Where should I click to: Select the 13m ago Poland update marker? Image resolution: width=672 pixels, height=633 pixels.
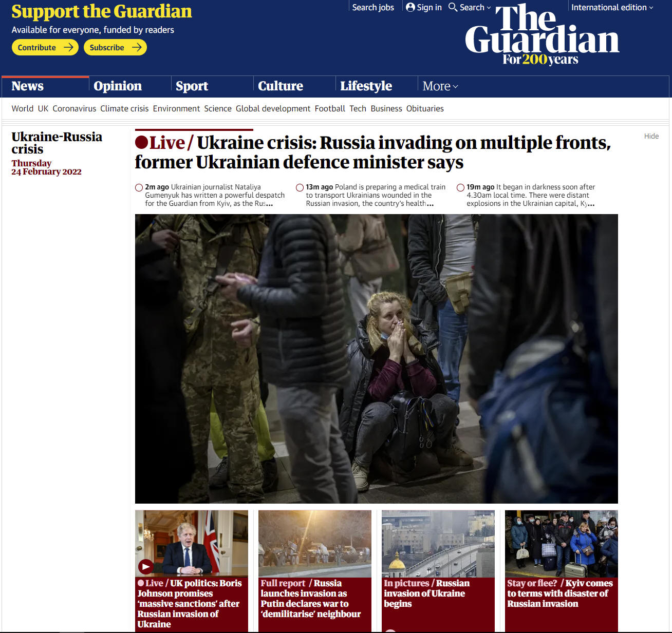[x=300, y=187]
